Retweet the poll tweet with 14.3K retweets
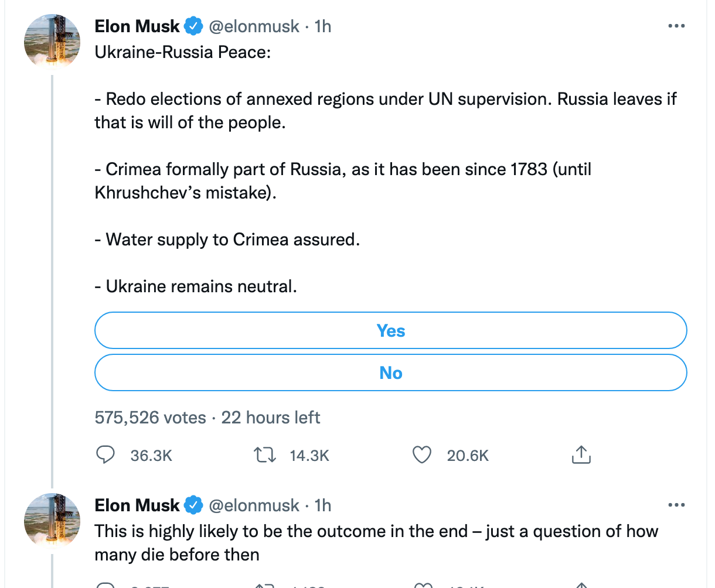 (x=264, y=455)
